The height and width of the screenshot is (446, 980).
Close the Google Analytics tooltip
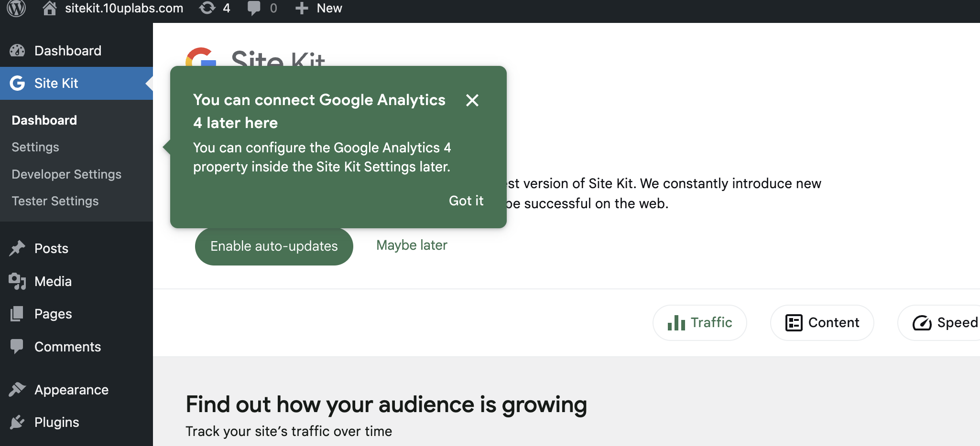pos(472,100)
